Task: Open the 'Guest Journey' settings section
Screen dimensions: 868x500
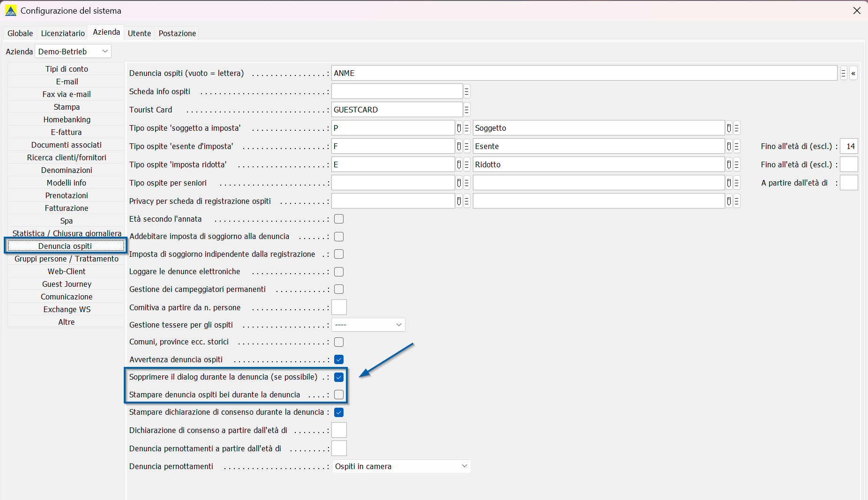Action: click(x=67, y=284)
